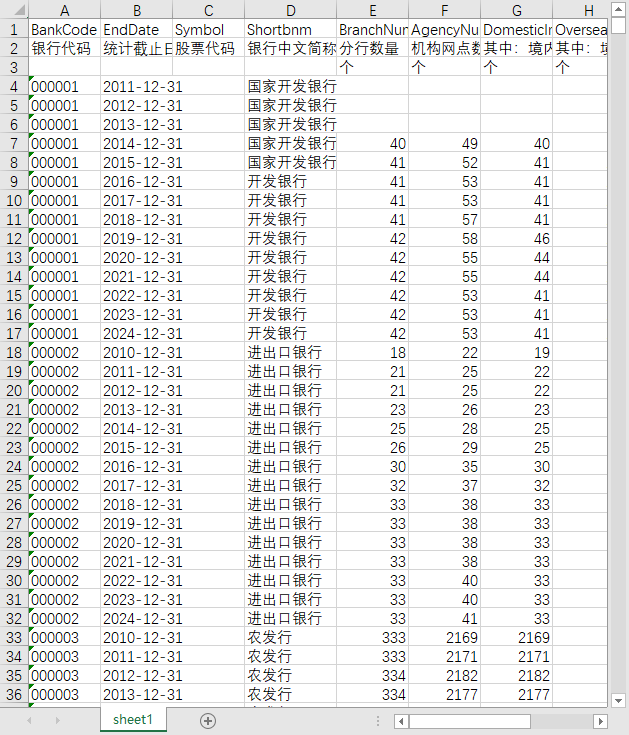Open the sheet1 tab

point(133,720)
